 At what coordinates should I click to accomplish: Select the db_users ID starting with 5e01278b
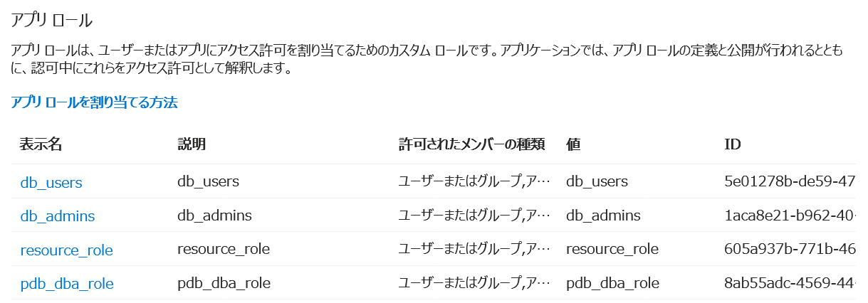tap(789, 181)
